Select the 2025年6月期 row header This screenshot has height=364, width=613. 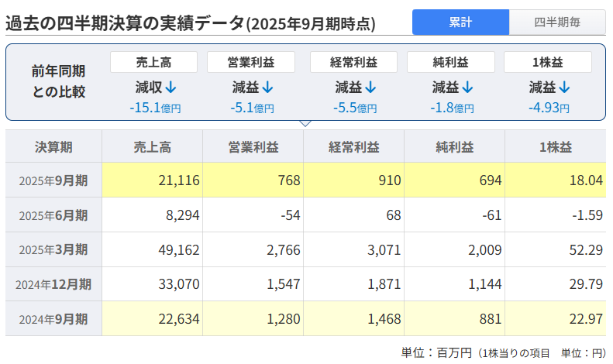tap(53, 215)
